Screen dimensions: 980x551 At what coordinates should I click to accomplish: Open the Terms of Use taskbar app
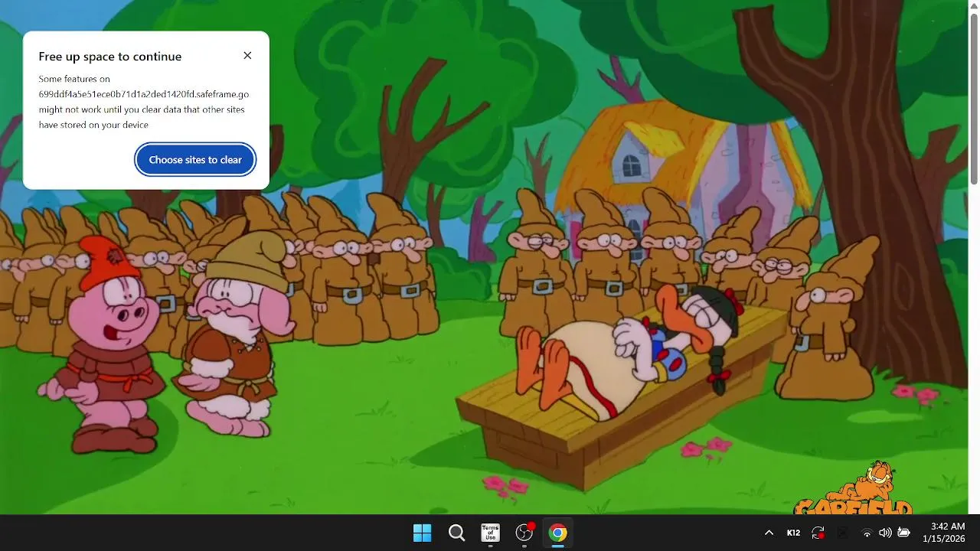tap(490, 533)
